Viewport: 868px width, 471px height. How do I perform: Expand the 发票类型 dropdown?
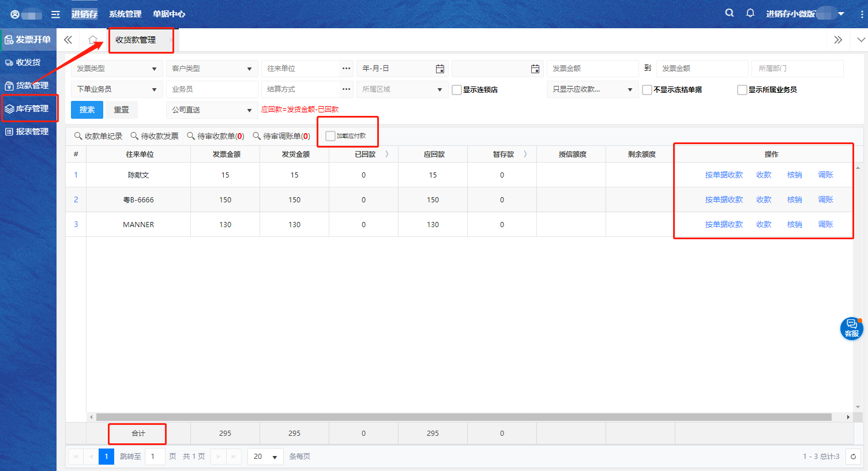(117, 69)
